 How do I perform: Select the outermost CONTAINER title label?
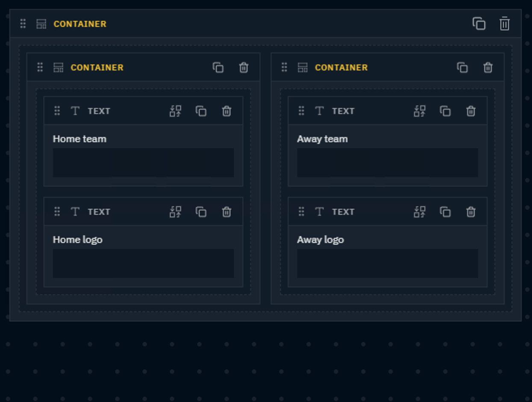pyautogui.click(x=80, y=24)
